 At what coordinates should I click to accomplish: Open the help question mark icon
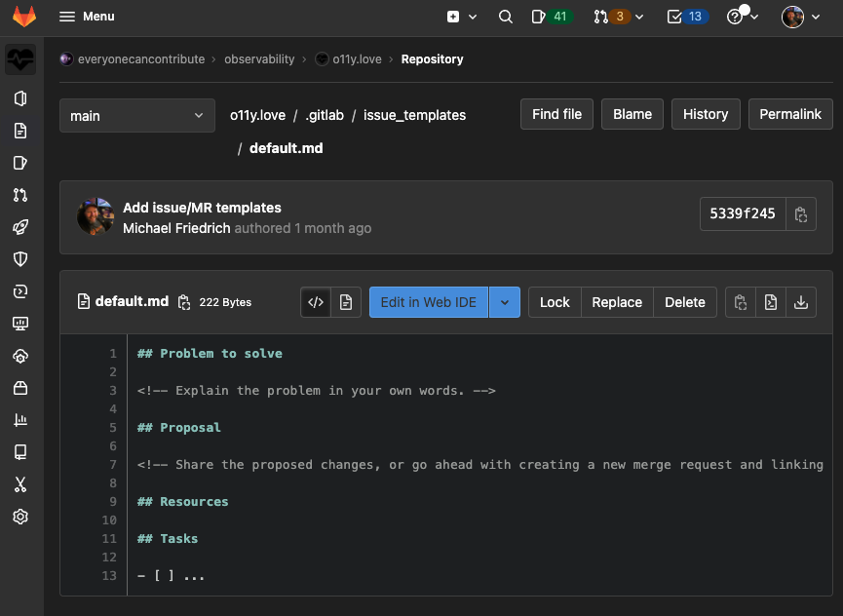pos(735,17)
